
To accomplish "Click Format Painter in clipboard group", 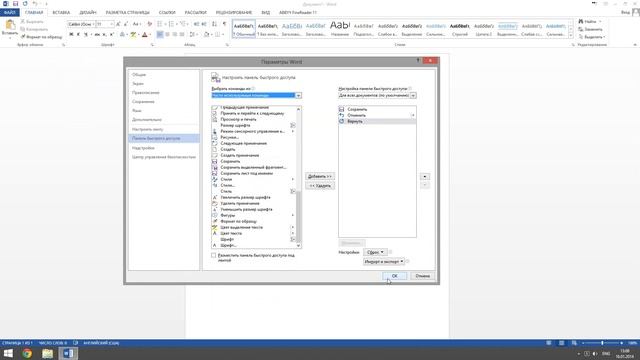I will pos(42,37).
